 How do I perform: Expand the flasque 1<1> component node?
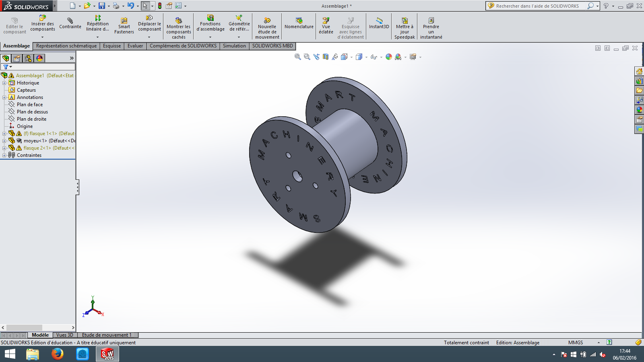[4, 134]
